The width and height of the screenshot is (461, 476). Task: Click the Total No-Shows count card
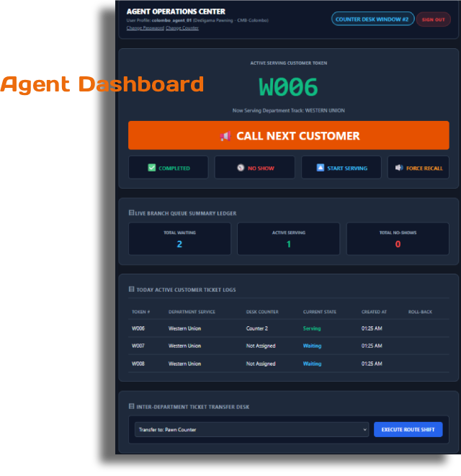coord(398,238)
